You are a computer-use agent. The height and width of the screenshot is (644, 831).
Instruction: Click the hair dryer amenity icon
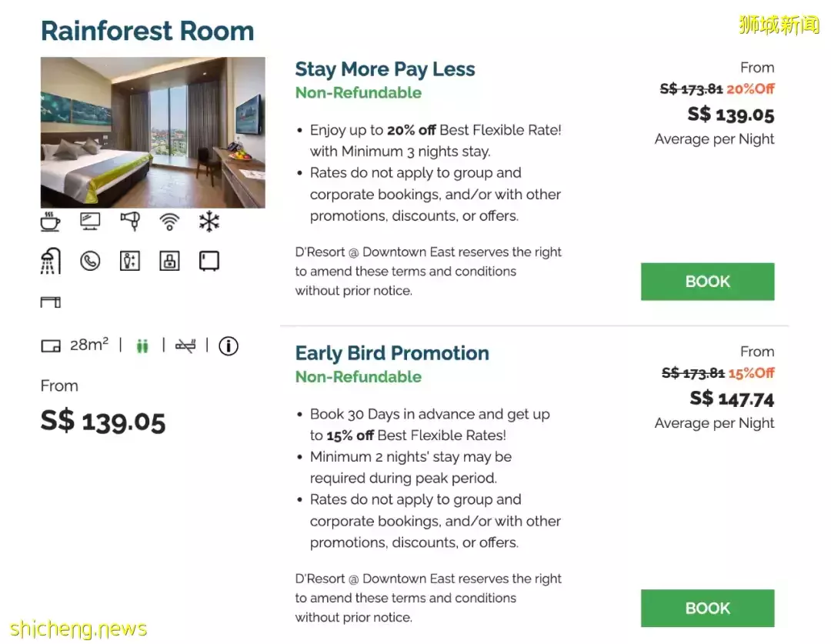coord(130,222)
